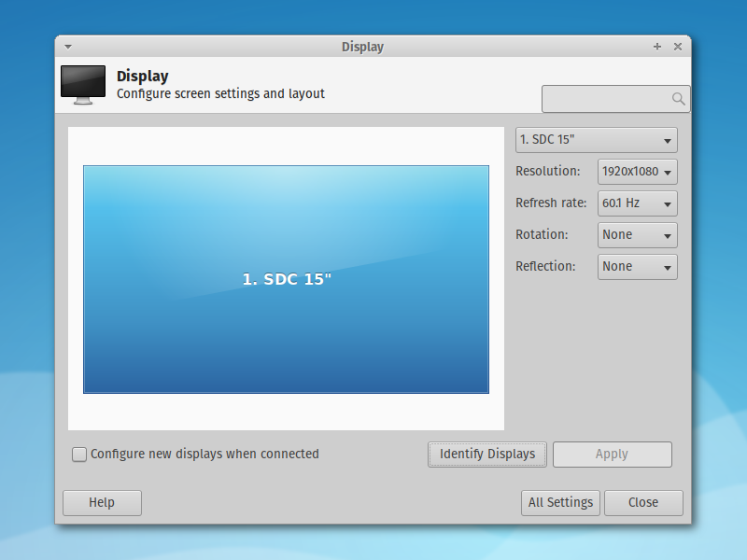This screenshot has height=560, width=747.
Task: Open the window menu arrow on the titlebar
Action: pos(66,46)
